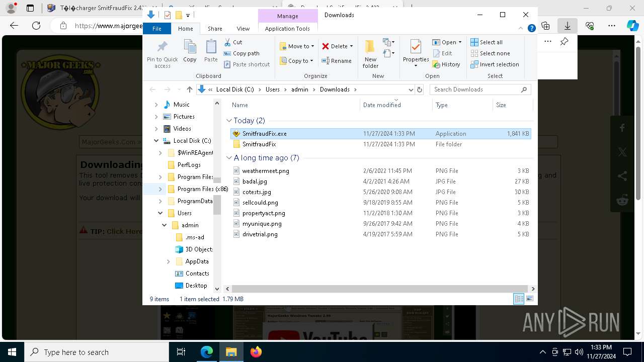Screen dimensions: 644x362
Task: Open the Open button dropdown arrow
Action: (460, 42)
